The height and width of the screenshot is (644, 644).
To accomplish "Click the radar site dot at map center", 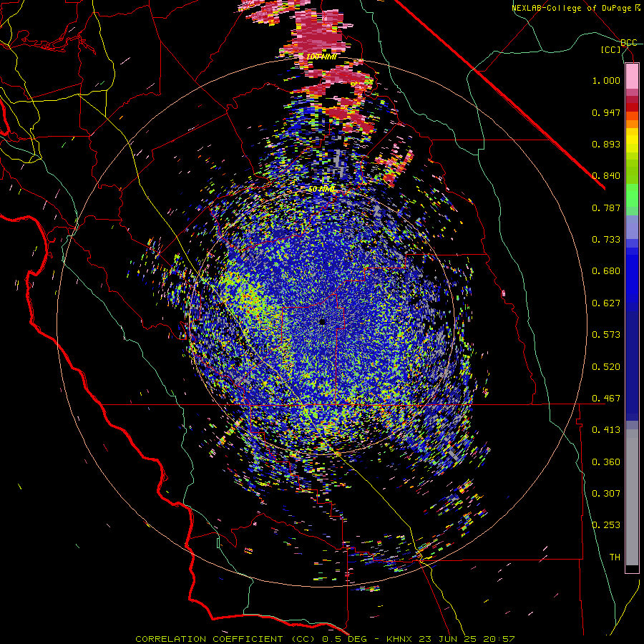I will click(x=323, y=322).
